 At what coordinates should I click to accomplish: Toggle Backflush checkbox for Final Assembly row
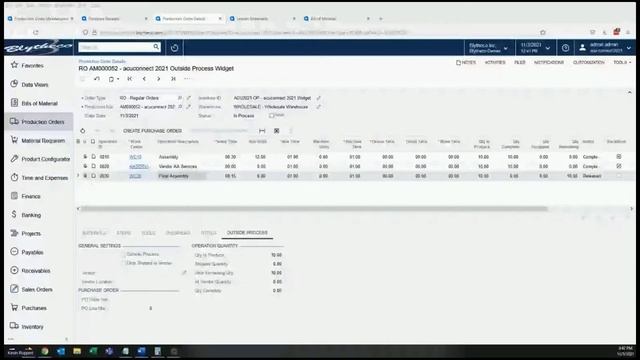619,176
